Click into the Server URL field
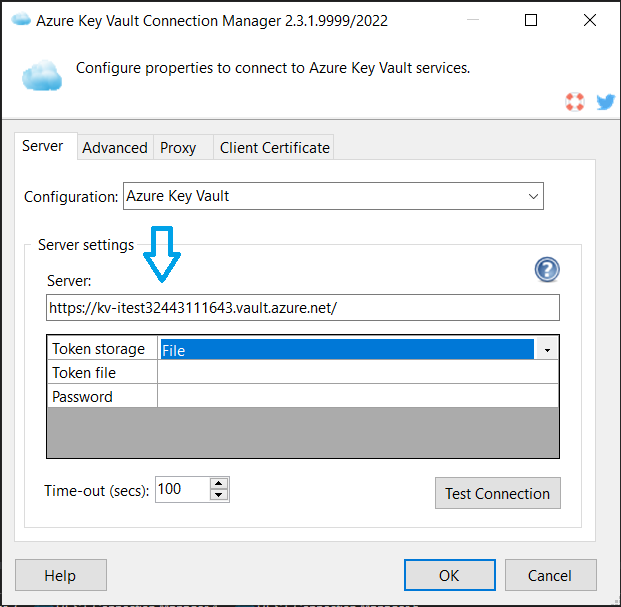This screenshot has width=621, height=607. [x=302, y=308]
